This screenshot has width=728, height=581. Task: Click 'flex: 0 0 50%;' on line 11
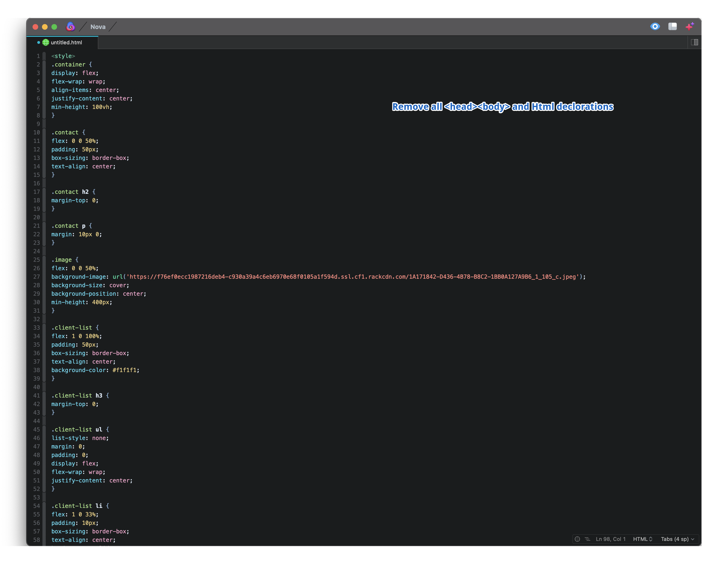point(75,141)
